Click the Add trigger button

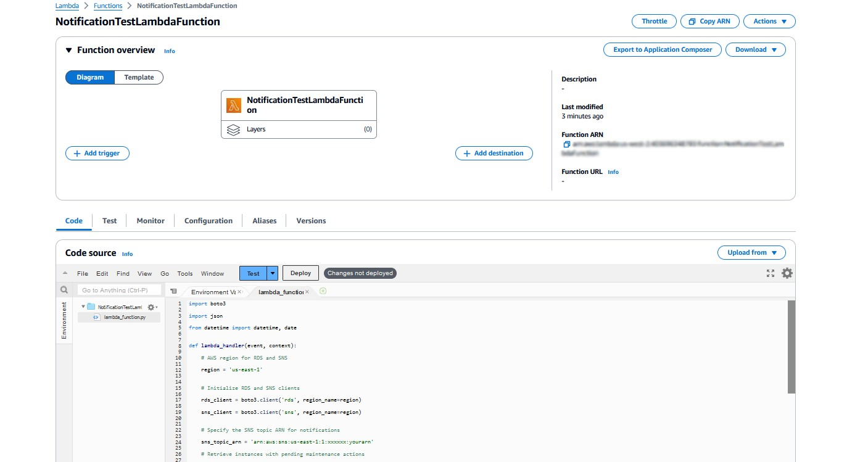[97, 154]
